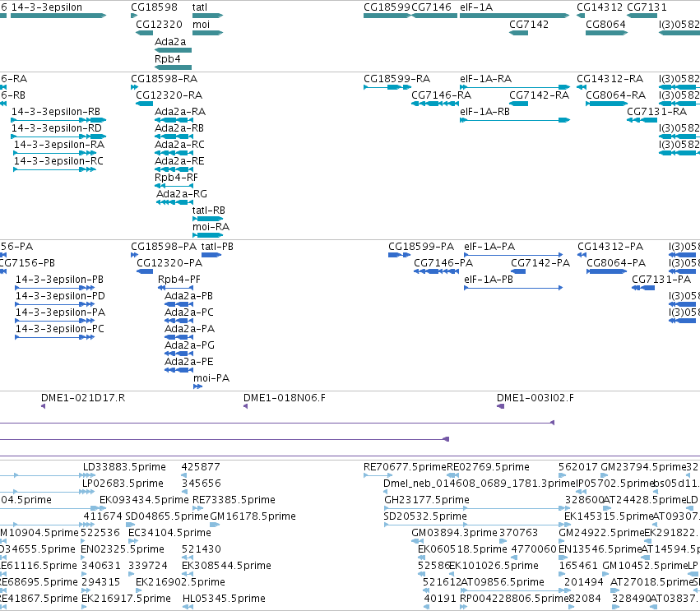Viewport: 700px width, 611px height.
Task: Select EST entry 425877
Action: pos(201,467)
